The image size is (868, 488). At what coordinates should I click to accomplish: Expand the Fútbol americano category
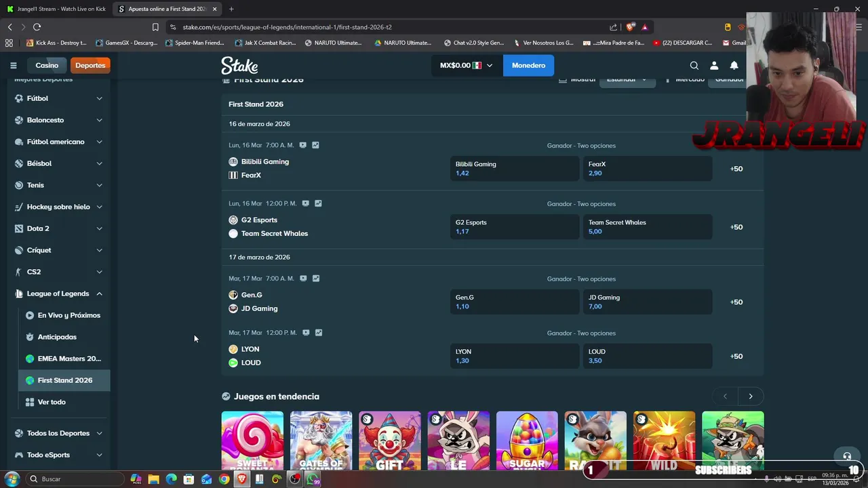[x=58, y=142]
